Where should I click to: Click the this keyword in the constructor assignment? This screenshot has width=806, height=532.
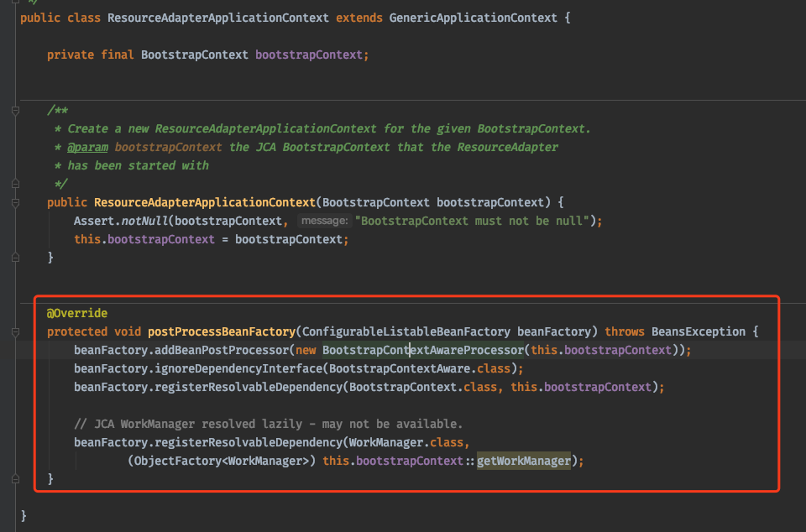[87, 240]
